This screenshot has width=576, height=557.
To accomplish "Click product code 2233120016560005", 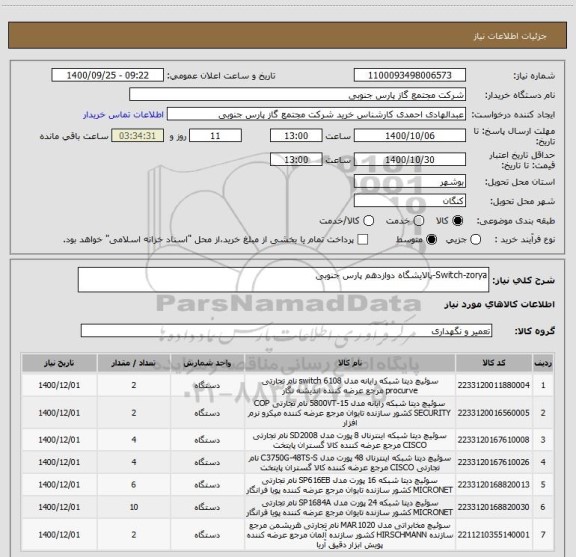I will click(x=494, y=413).
